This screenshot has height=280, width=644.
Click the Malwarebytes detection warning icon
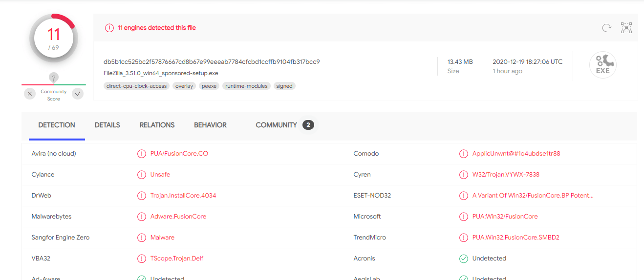click(x=142, y=217)
